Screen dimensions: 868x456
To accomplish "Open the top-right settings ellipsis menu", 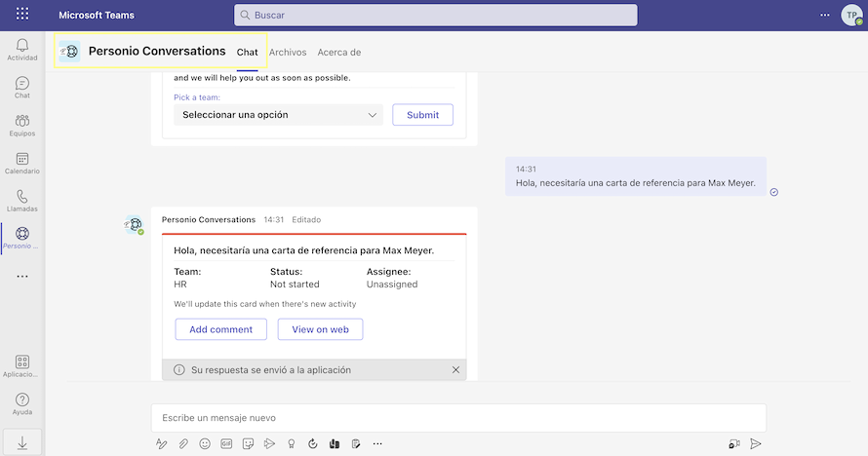I will (x=825, y=15).
